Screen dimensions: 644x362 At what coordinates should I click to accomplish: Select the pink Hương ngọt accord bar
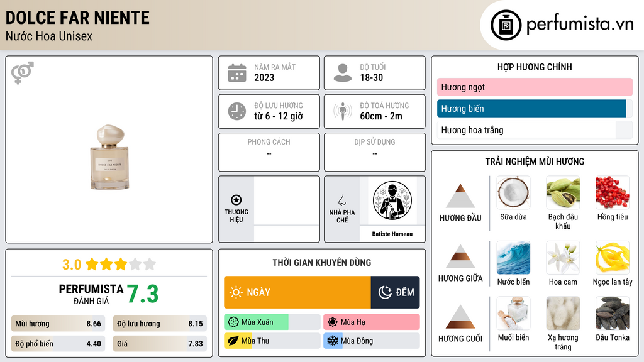click(535, 87)
